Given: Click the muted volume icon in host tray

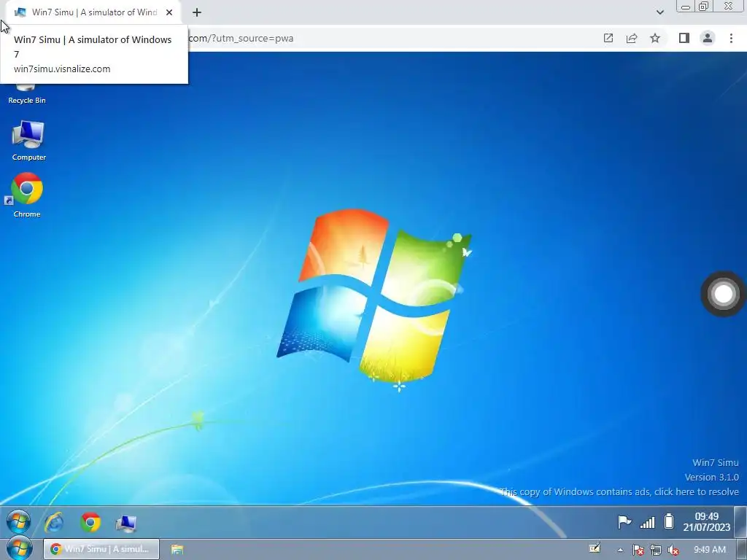Looking at the screenshot, I should pos(673,550).
